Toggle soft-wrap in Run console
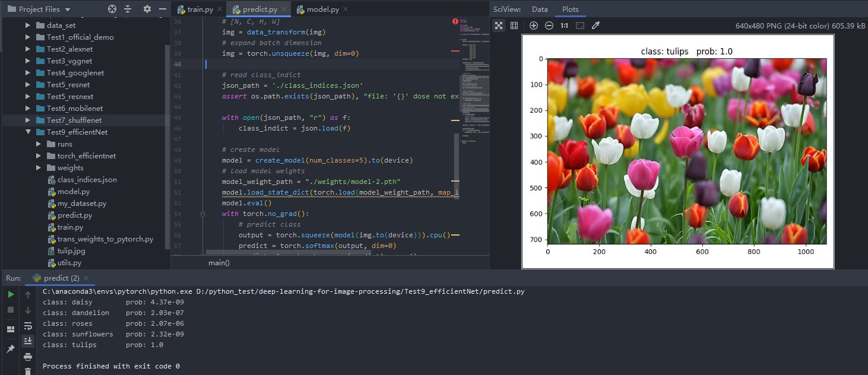868x375 pixels. pos(28,326)
